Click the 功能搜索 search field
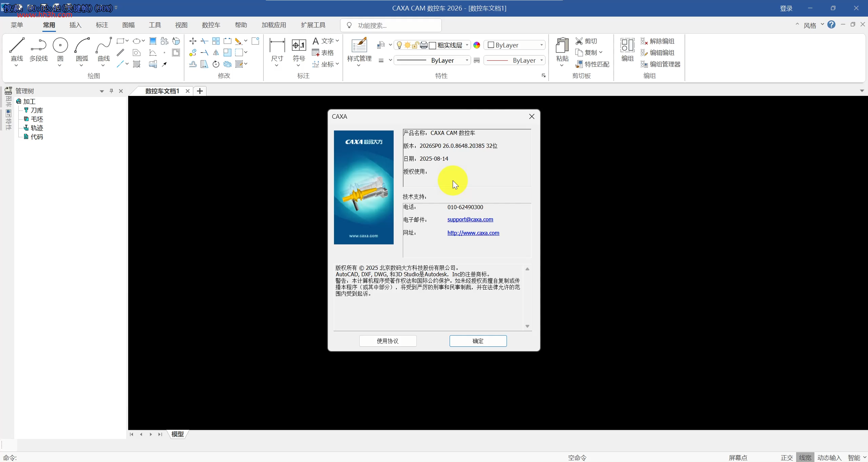 (x=391, y=25)
